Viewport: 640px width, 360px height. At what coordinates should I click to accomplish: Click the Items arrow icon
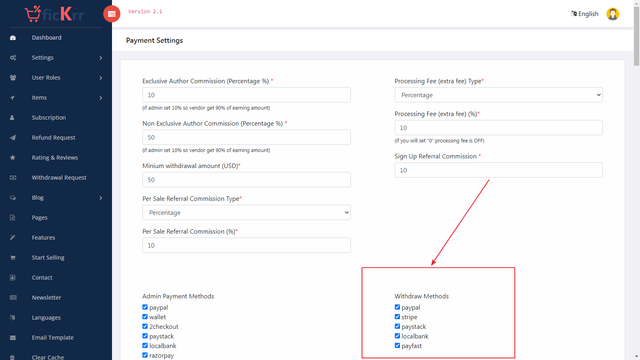pyautogui.click(x=13, y=98)
